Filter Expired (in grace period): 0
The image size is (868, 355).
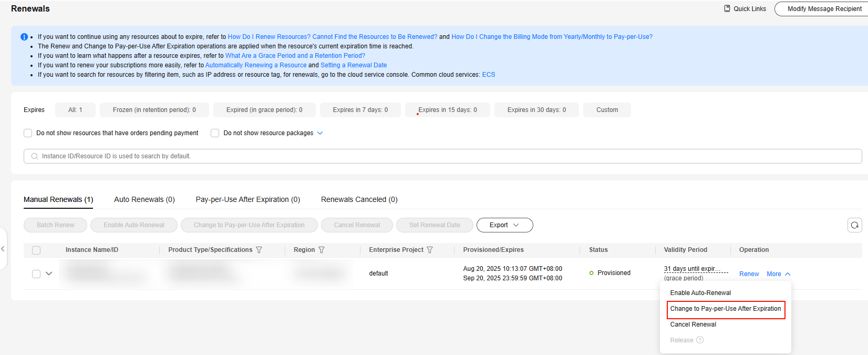pyautogui.click(x=264, y=110)
